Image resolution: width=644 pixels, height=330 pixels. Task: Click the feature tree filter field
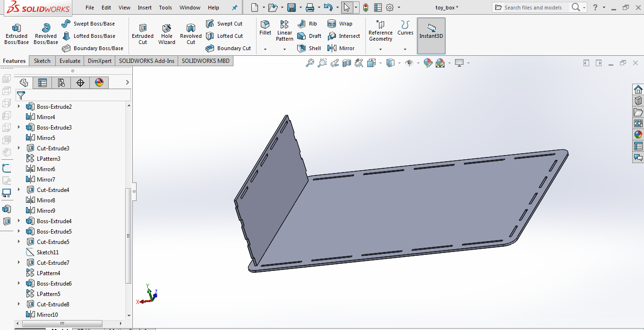click(73, 95)
